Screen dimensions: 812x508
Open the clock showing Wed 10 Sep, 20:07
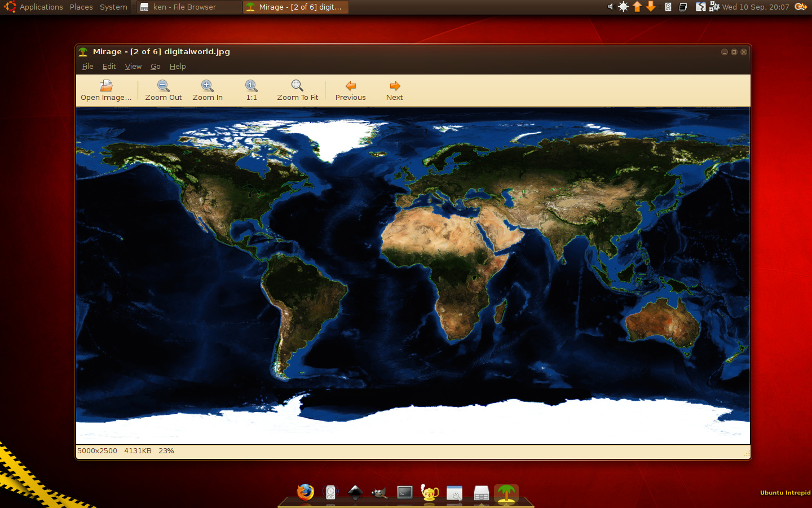(756, 7)
